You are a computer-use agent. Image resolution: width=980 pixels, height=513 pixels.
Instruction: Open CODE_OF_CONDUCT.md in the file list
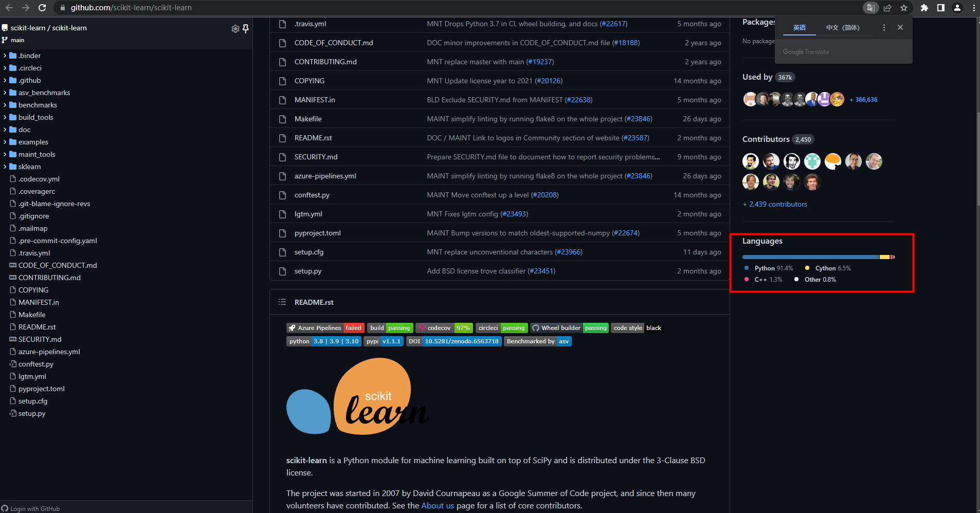click(x=334, y=43)
